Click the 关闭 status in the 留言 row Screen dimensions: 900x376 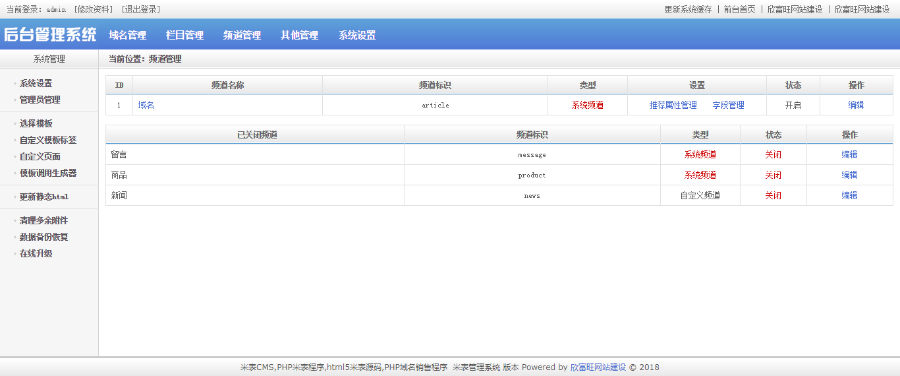tap(773, 154)
